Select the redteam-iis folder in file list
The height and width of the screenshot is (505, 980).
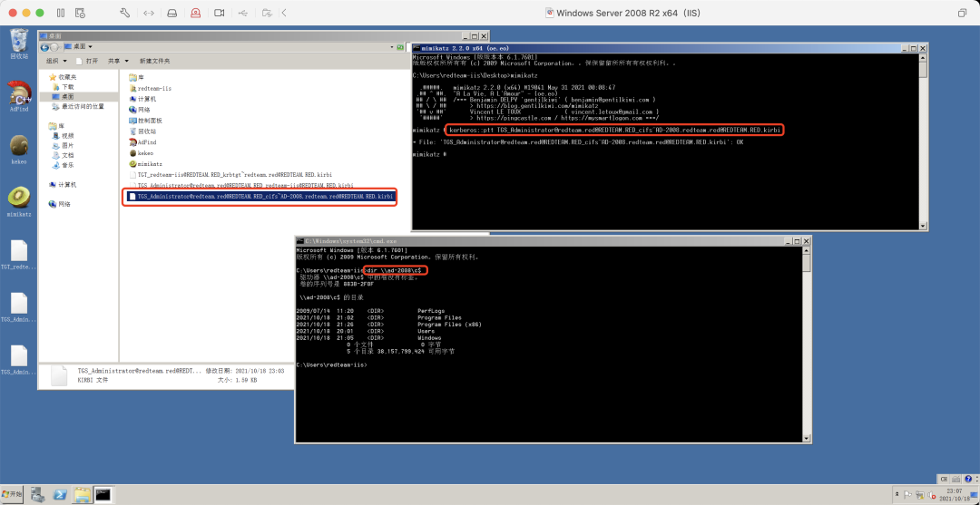coord(150,88)
